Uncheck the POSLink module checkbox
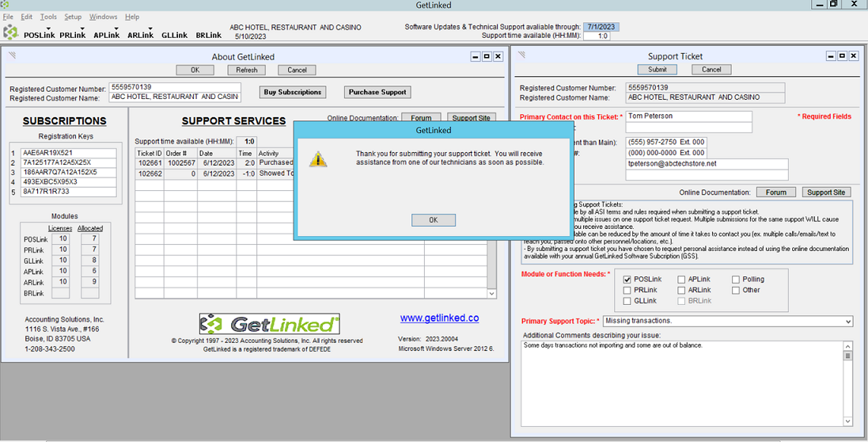Viewport: 868px width, 442px height. coord(627,279)
